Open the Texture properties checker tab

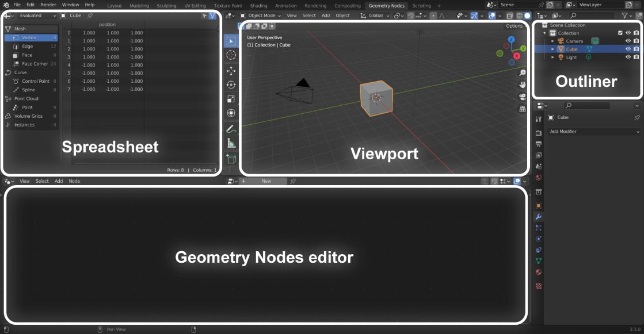point(539,286)
